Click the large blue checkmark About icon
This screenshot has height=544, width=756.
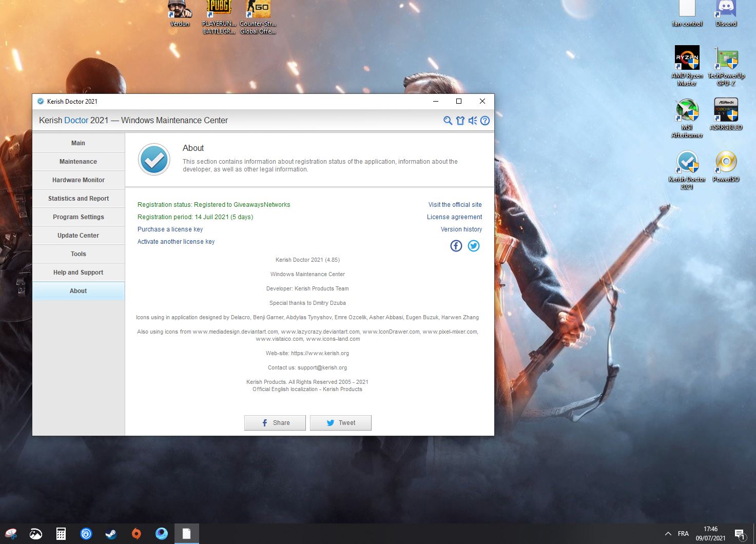point(154,159)
